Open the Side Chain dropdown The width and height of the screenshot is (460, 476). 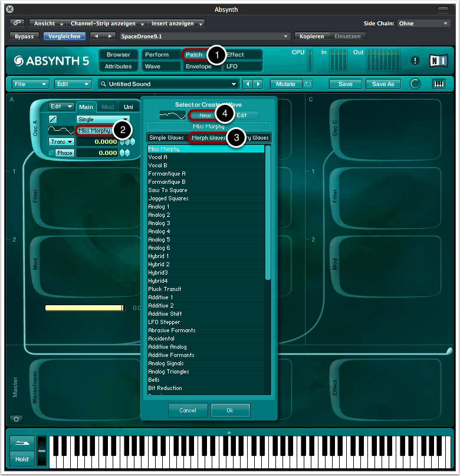pyautogui.click(x=423, y=24)
